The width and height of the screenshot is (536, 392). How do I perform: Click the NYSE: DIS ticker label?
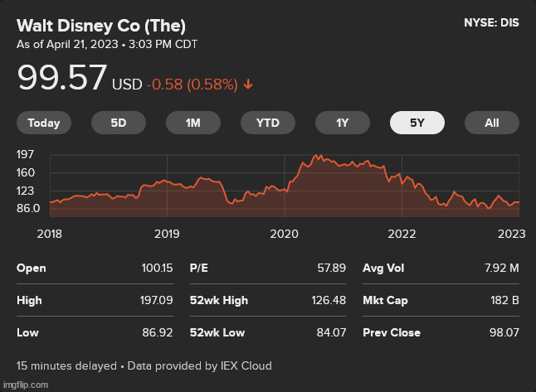tap(491, 23)
